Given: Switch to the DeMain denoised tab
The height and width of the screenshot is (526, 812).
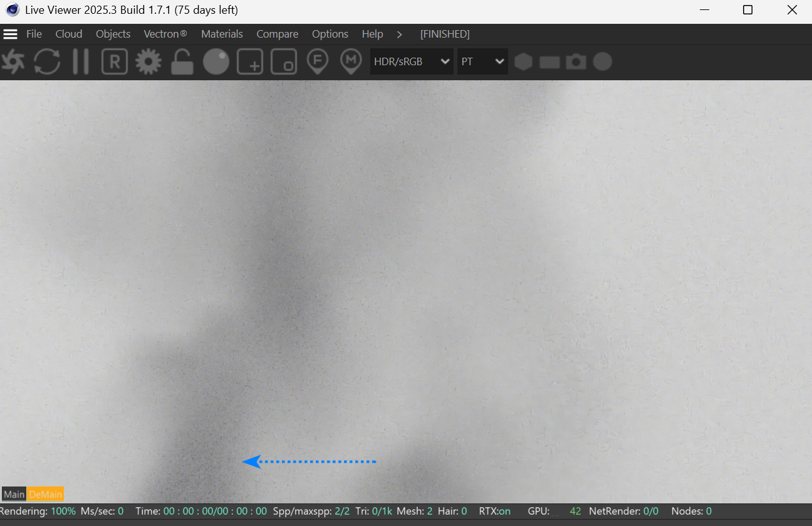Looking at the screenshot, I should [x=45, y=494].
